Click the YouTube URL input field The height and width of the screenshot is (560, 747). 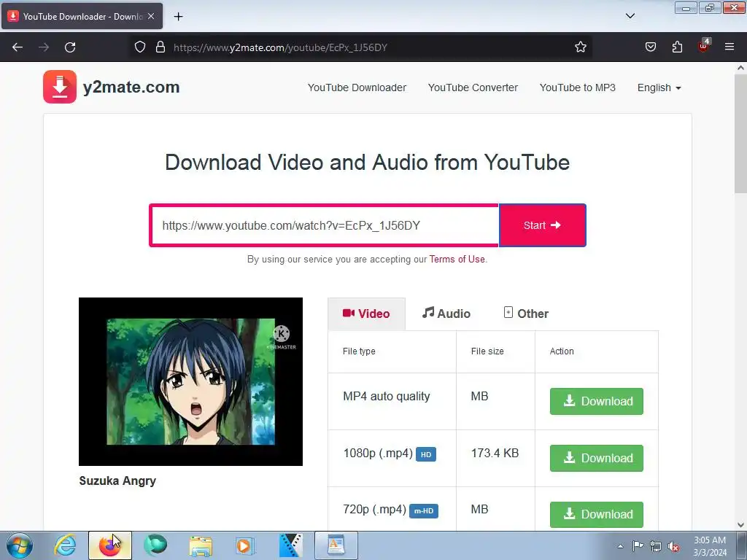pos(324,225)
